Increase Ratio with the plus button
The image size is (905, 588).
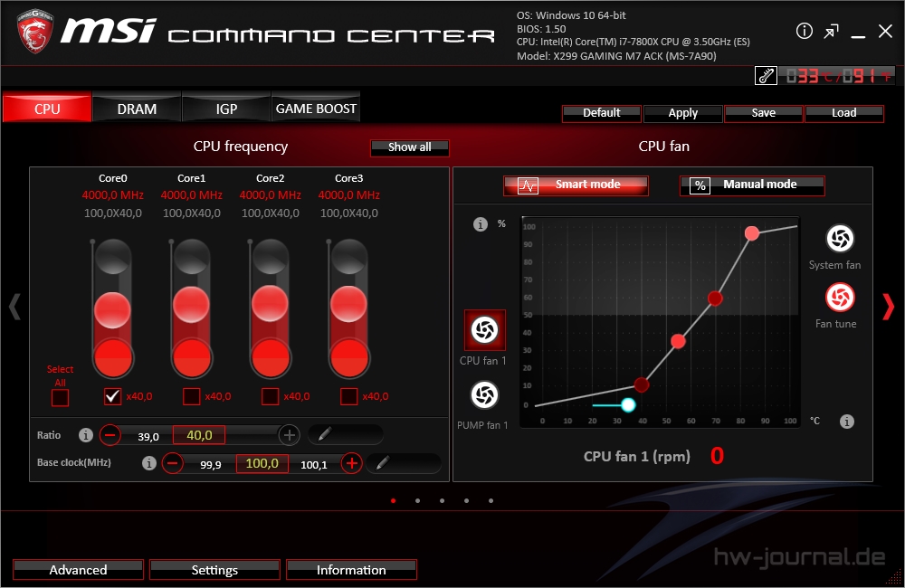(x=290, y=435)
